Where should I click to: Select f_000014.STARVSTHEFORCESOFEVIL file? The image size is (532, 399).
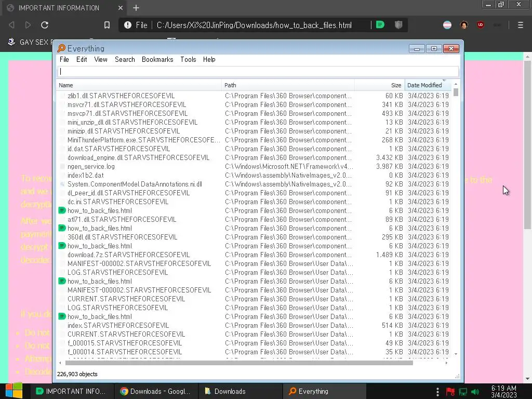[125, 352]
